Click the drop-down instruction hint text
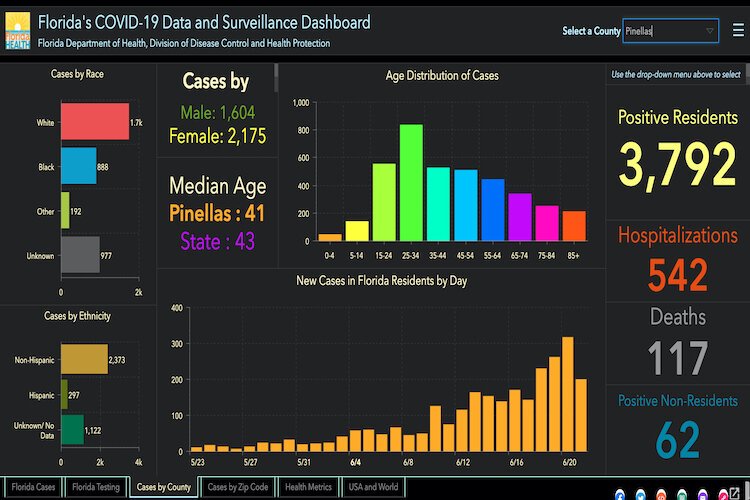Screen dimensions: 750x500 tap(675, 74)
